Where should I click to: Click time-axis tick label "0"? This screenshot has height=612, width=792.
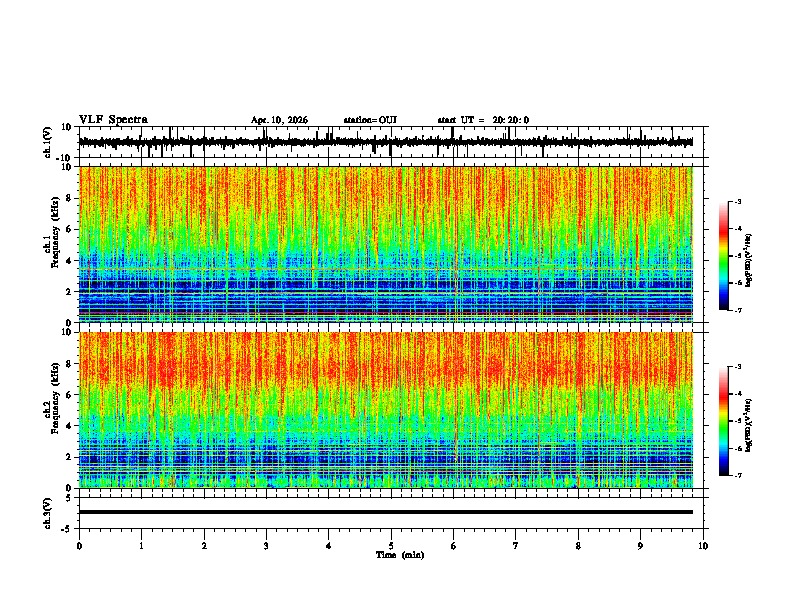click(x=79, y=546)
